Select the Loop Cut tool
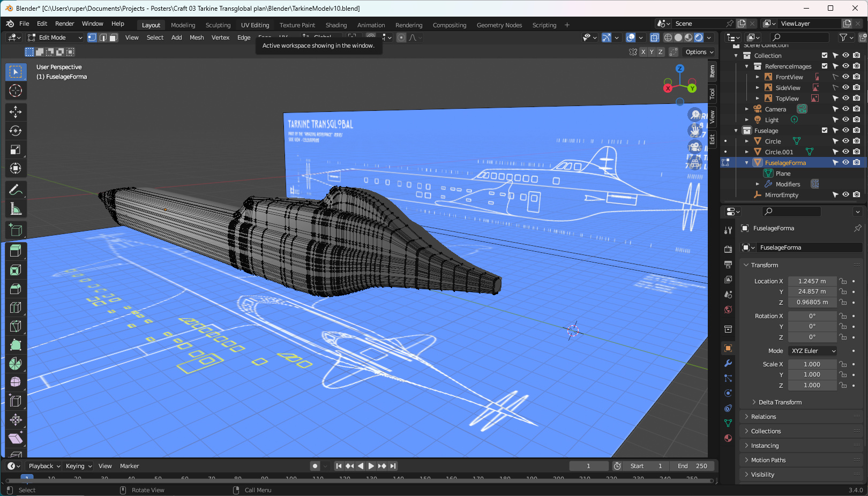 click(x=16, y=307)
